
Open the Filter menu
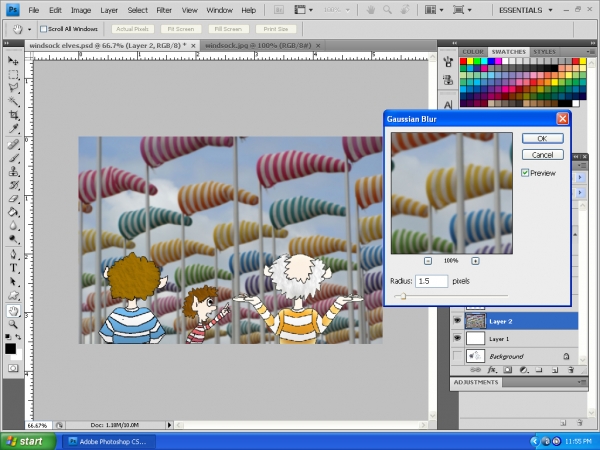click(164, 10)
